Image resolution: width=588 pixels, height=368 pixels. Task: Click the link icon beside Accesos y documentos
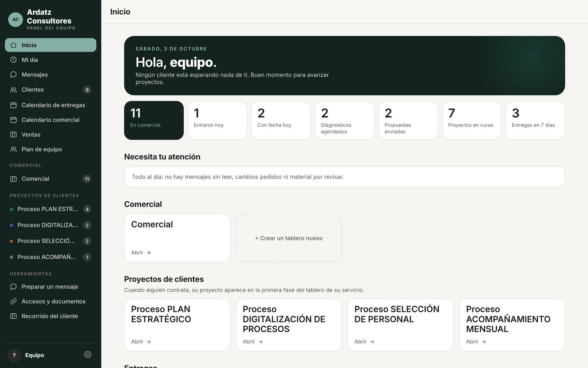[14, 301]
